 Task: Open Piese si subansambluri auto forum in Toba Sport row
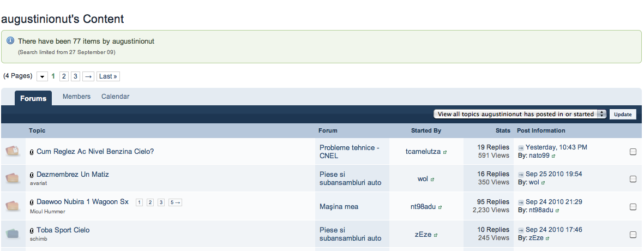click(350, 234)
